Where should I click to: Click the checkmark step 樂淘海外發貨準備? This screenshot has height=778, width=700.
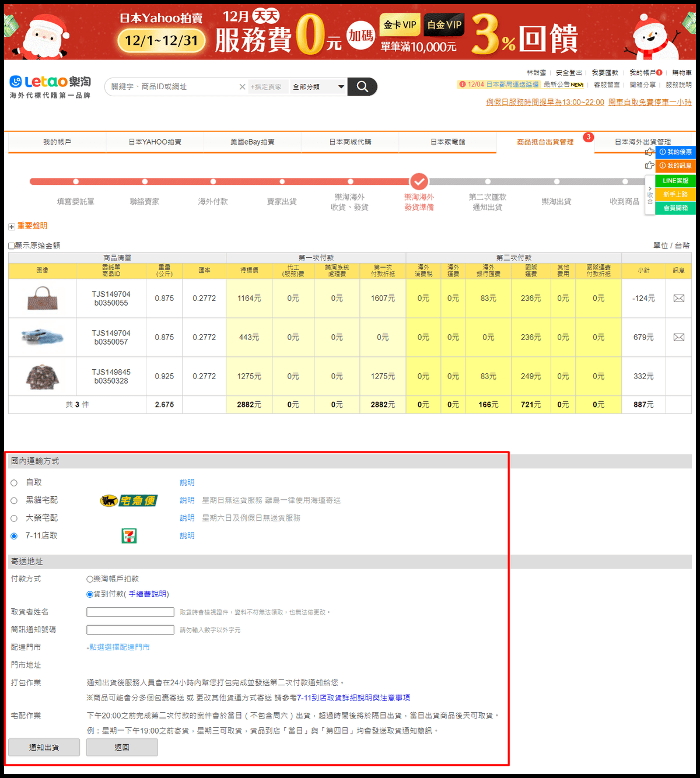coord(419,181)
